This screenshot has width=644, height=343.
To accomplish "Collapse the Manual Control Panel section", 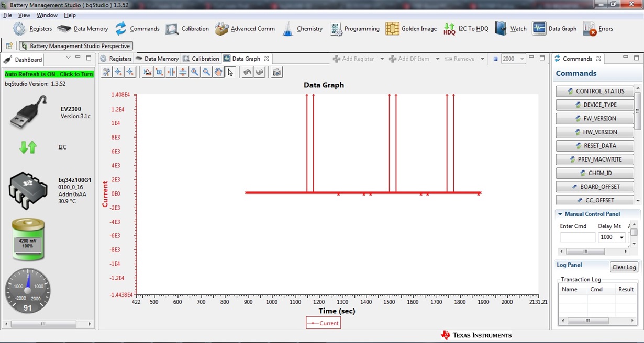I will 560,214.
